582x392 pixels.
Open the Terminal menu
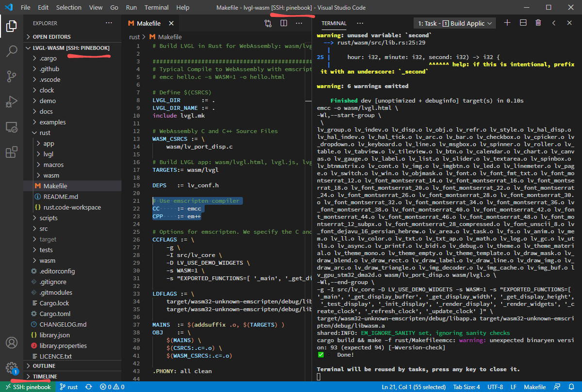tap(157, 7)
